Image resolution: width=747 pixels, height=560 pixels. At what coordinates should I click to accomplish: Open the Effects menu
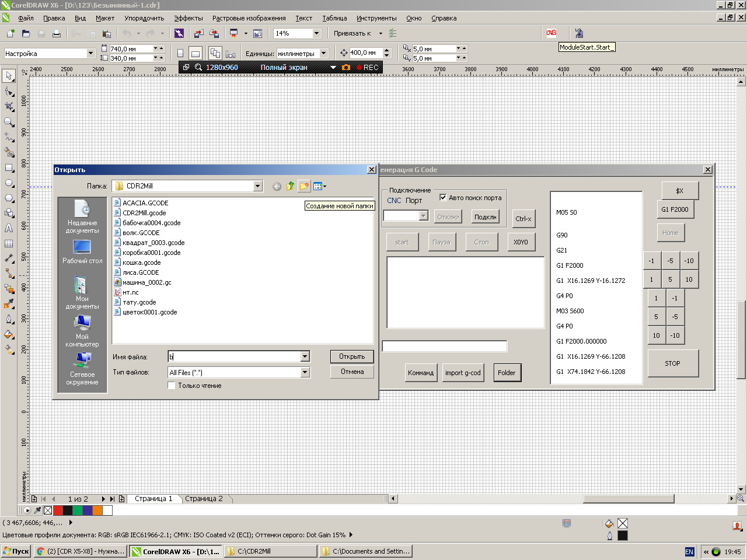[188, 18]
